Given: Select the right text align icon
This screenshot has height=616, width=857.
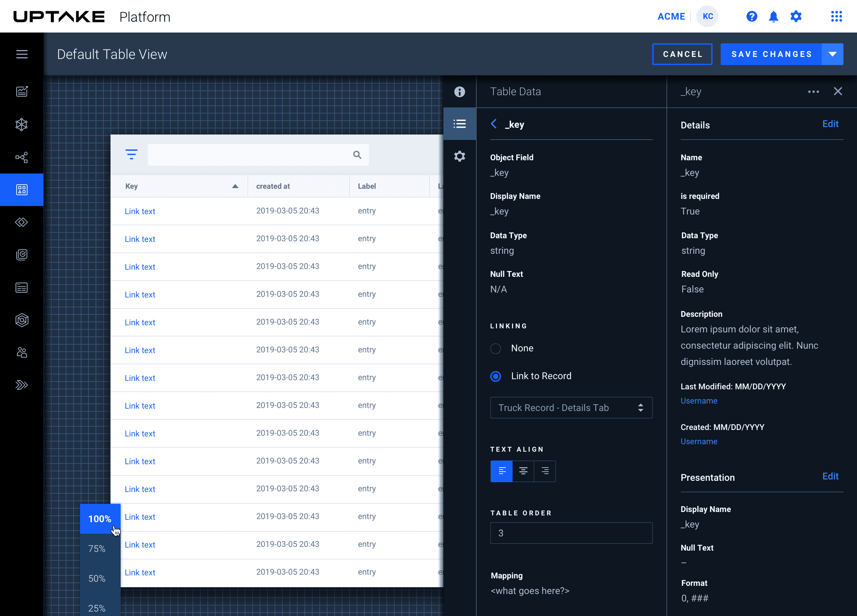Looking at the screenshot, I should [x=544, y=471].
